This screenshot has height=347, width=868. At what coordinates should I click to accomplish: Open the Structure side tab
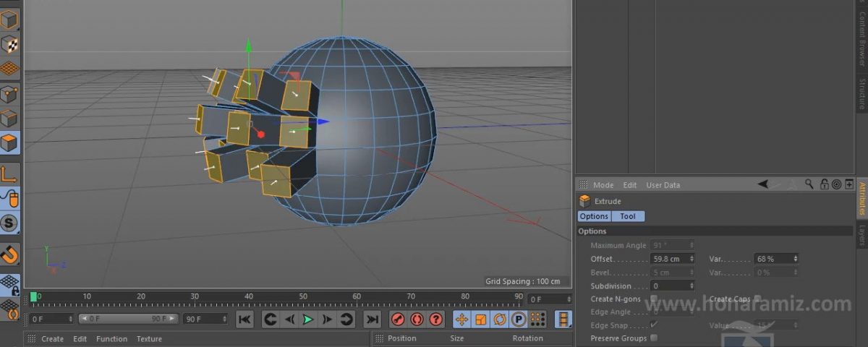(x=862, y=94)
